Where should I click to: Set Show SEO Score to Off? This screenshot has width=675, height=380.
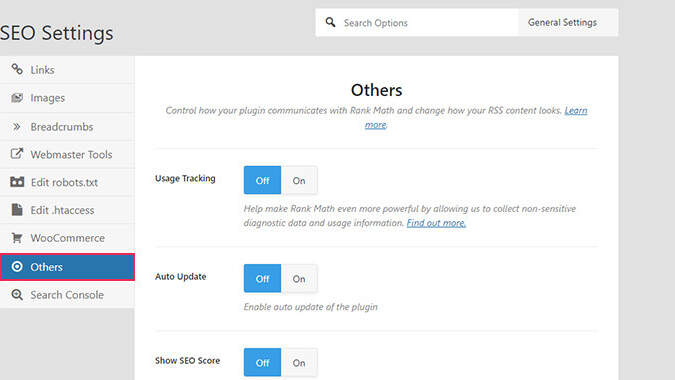click(262, 362)
